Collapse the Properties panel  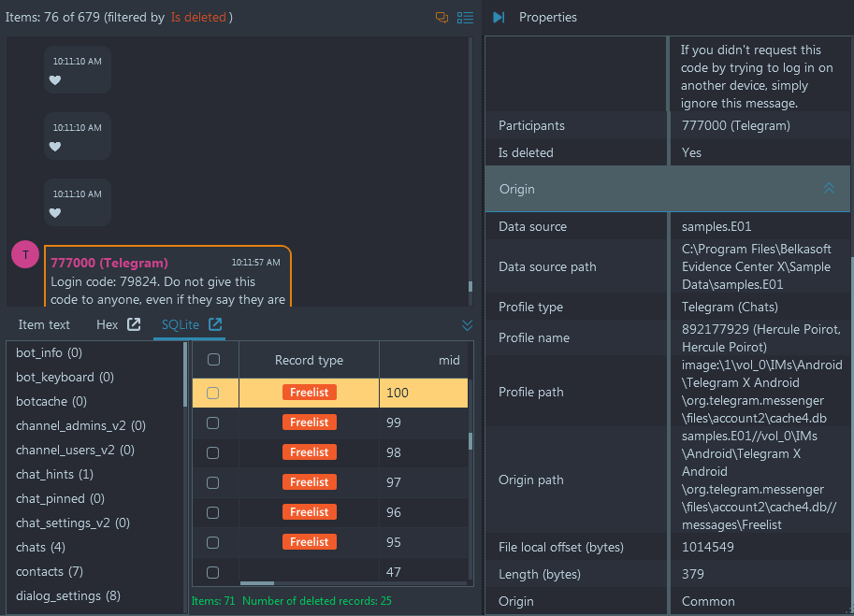coord(497,17)
